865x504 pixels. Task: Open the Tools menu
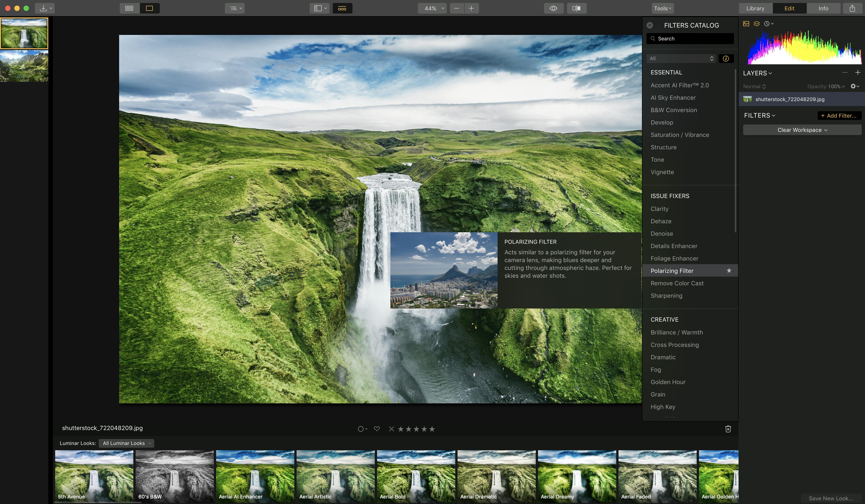pyautogui.click(x=662, y=8)
